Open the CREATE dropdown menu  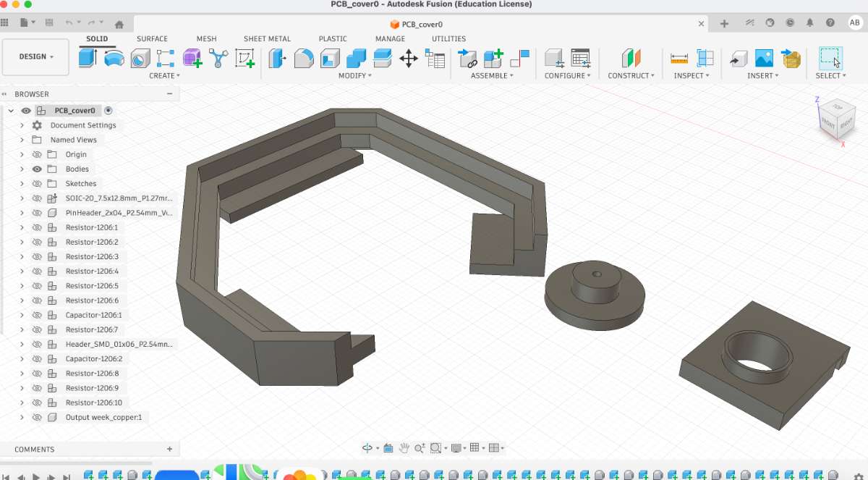(x=164, y=75)
